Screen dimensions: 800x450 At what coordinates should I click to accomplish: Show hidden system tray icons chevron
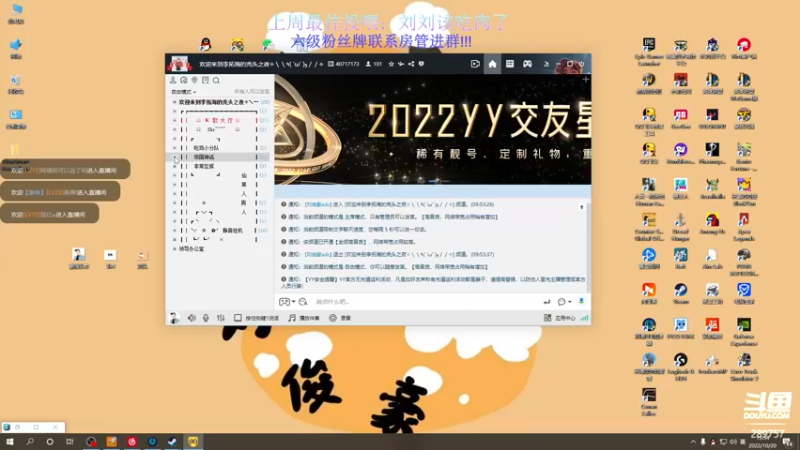[x=693, y=442]
